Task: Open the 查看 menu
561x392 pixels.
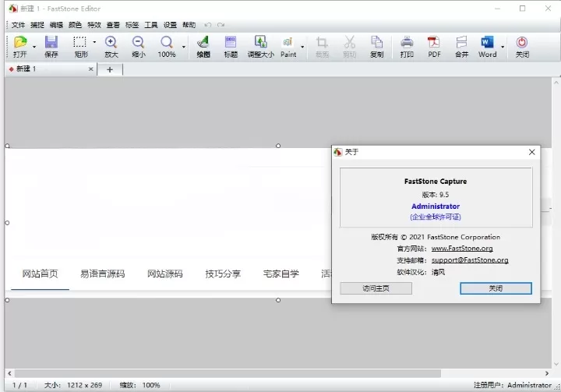Action: (x=113, y=25)
